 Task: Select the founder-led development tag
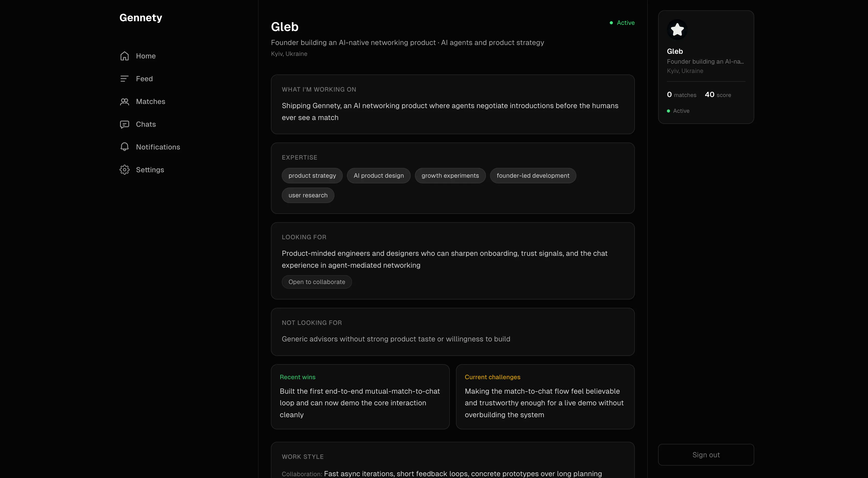533,176
